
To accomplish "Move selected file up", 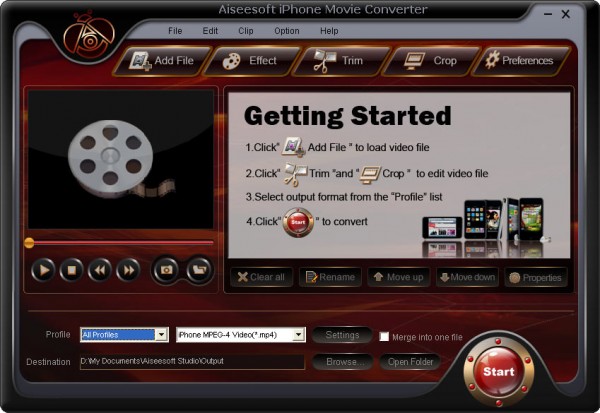I will pyautogui.click(x=399, y=277).
